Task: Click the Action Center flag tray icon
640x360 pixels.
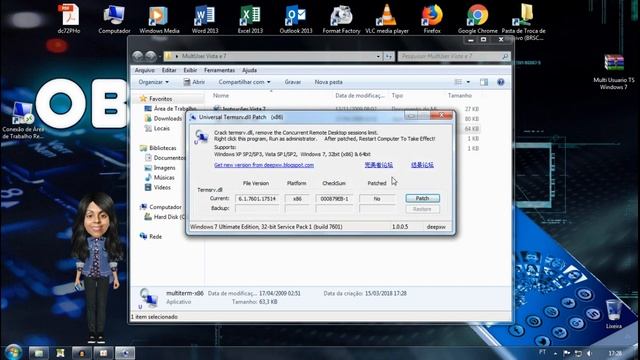Action: coord(567,353)
